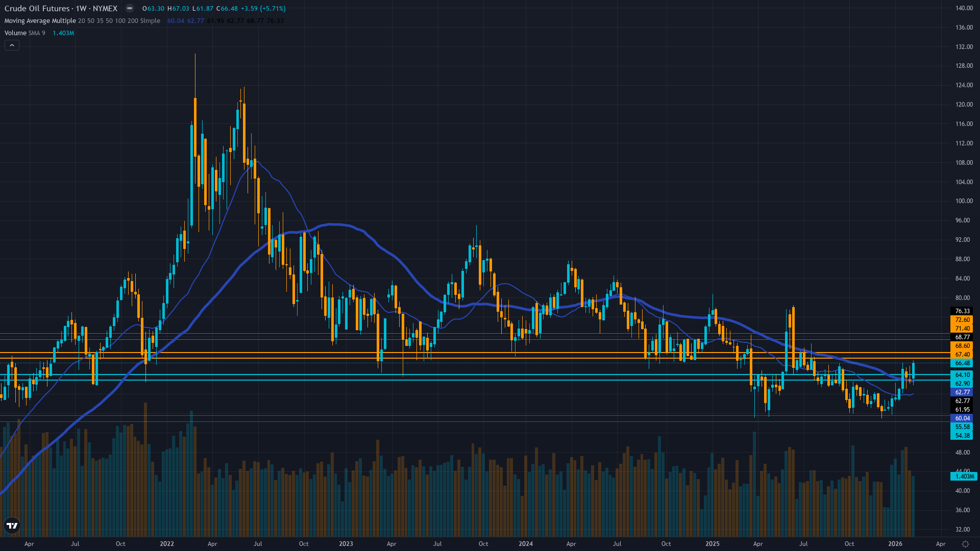Click the orange 72.60 price axis label
The width and height of the screenshot is (980, 551).
[962, 320]
